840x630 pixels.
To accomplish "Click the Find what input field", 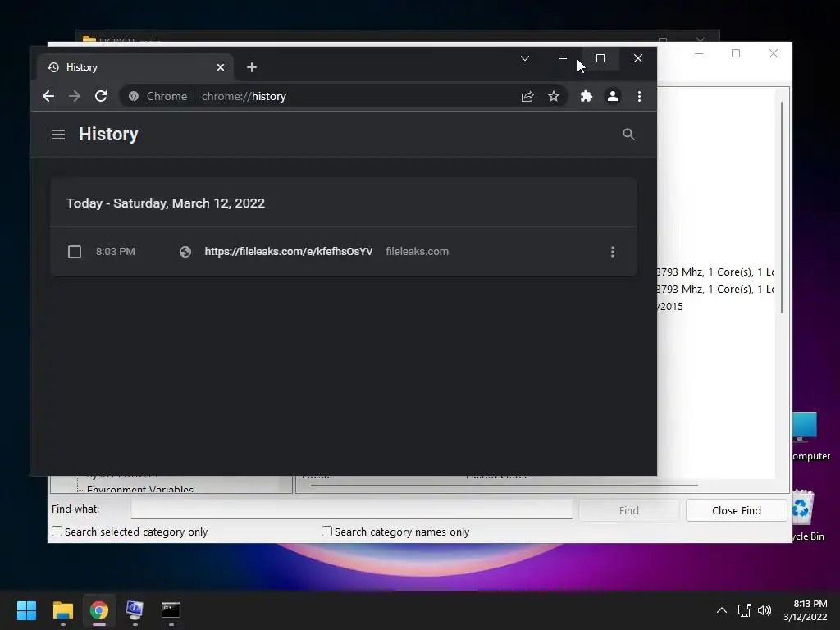I will pyautogui.click(x=351, y=509).
